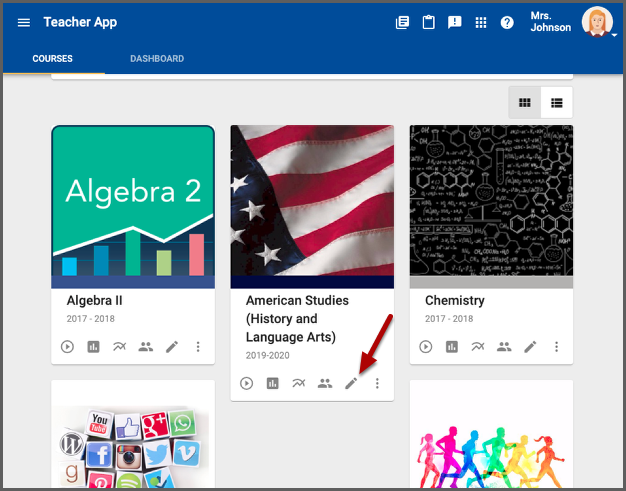Select the Courses tab

click(52, 59)
